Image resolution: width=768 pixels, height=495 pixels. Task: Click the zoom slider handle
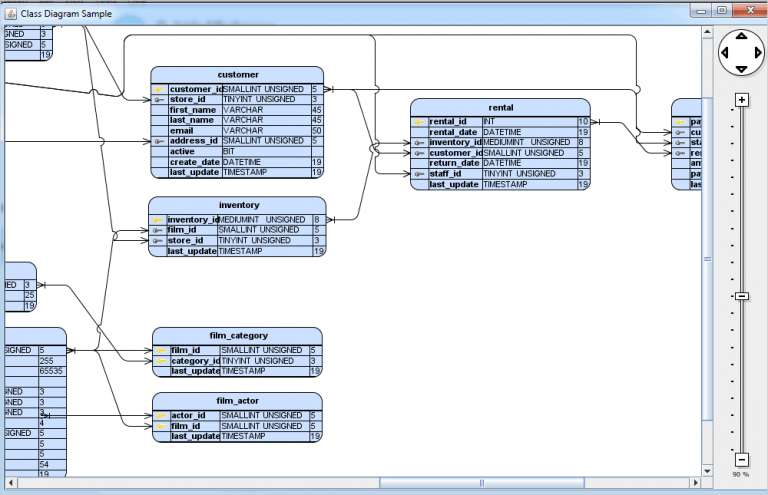coord(742,296)
